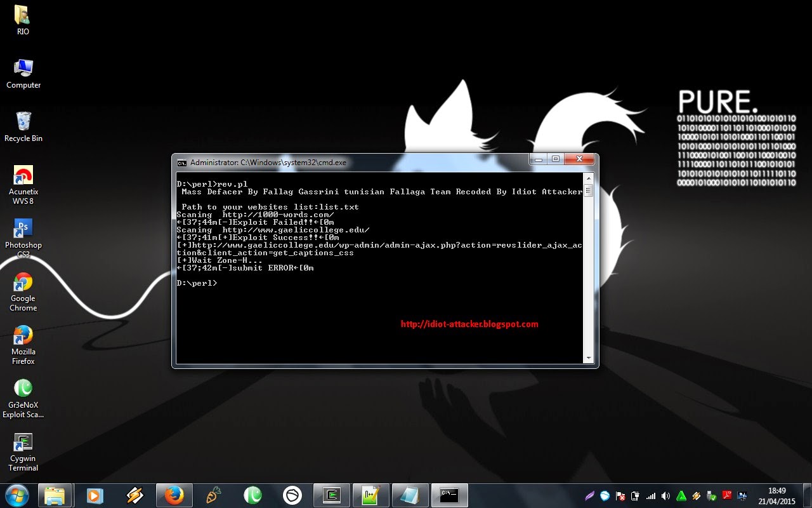Click the green triangle tray icon
The width and height of the screenshot is (812, 508).
[681, 495]
